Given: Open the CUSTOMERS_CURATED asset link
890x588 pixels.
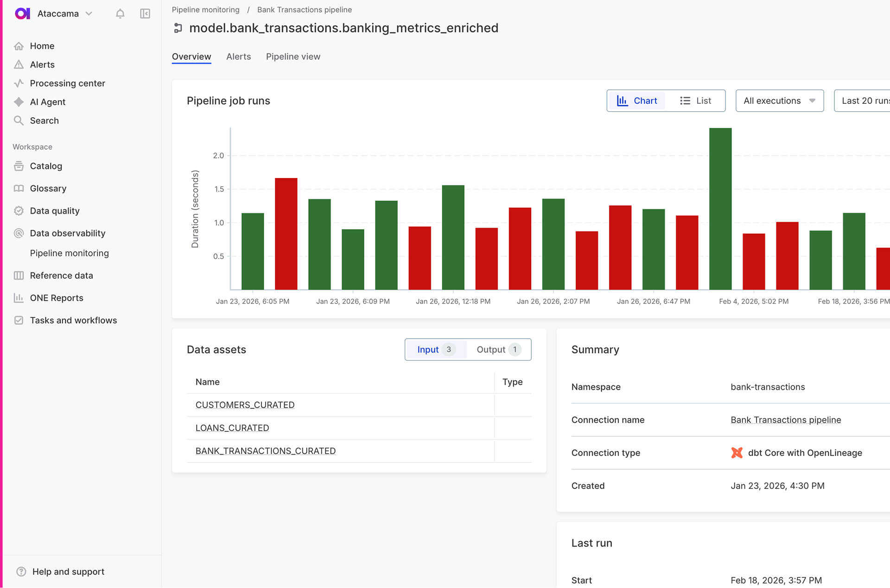Looking at the screenshot, I should click(x=245, y=405).
